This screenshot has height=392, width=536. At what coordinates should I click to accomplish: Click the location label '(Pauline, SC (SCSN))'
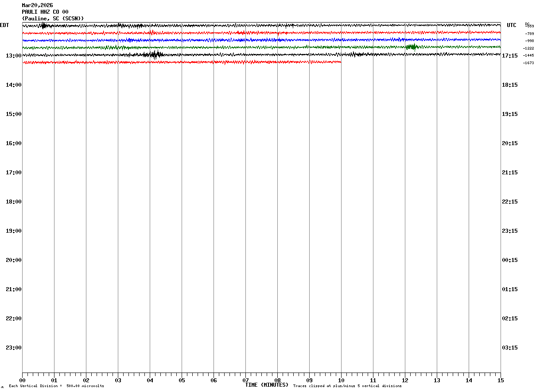coord(53,19)
